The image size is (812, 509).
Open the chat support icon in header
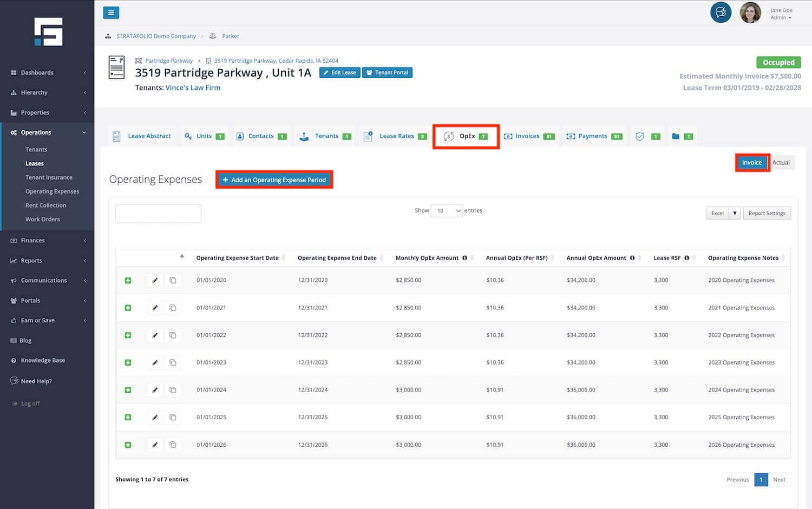[721, 12]
